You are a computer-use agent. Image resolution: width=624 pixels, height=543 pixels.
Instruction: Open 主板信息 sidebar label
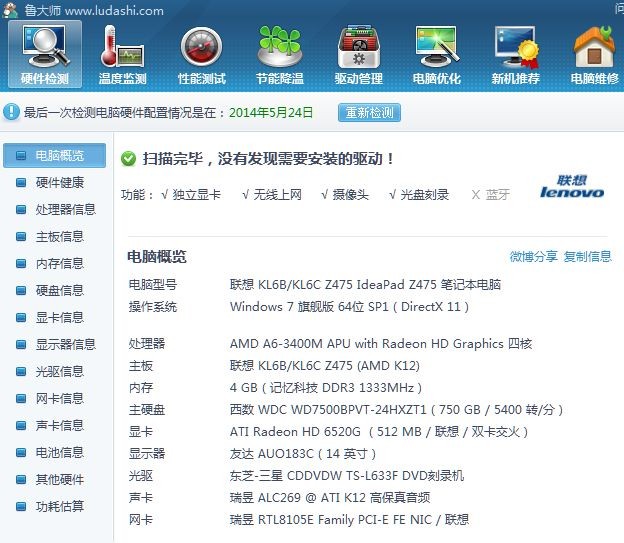(x=60, y=236)
